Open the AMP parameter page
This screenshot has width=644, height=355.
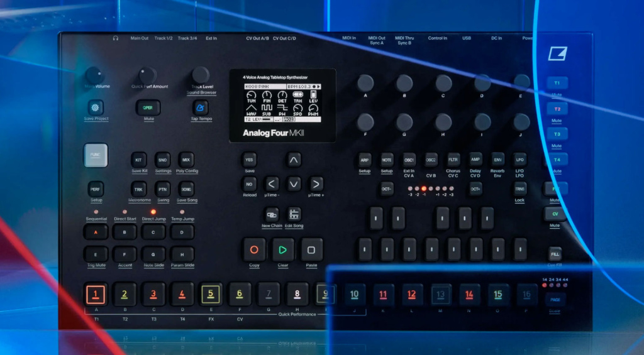(x=475, y=160)
